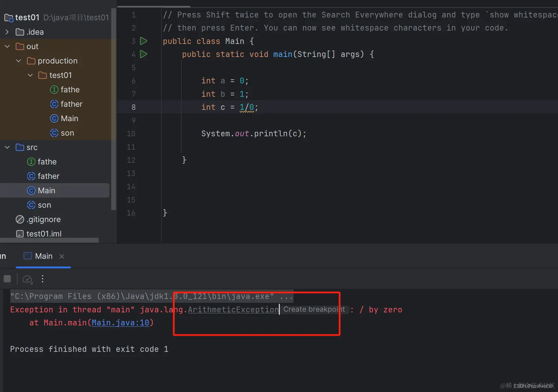This screenshot has height=392, width=558.
Task: Click the run gutter arrow beside class Main
Action: 144,41
